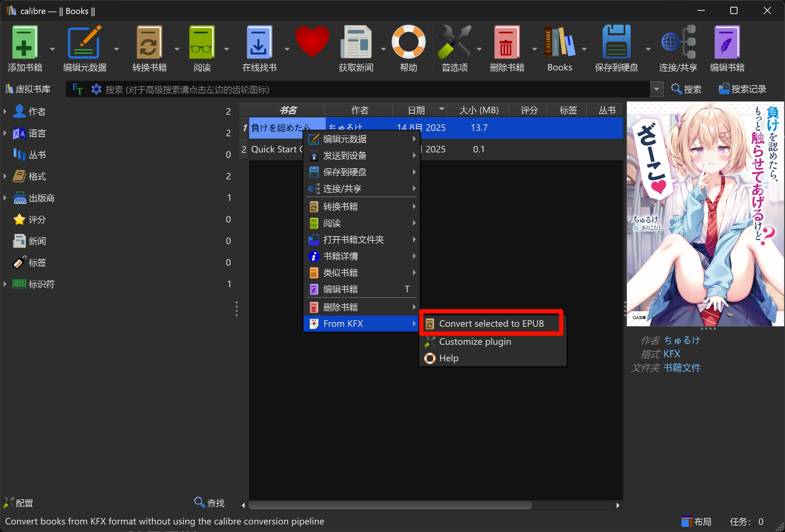Select 书籍详情 in context menu
The width and height of the screenshot is (785, 532).
click(361, 256)
